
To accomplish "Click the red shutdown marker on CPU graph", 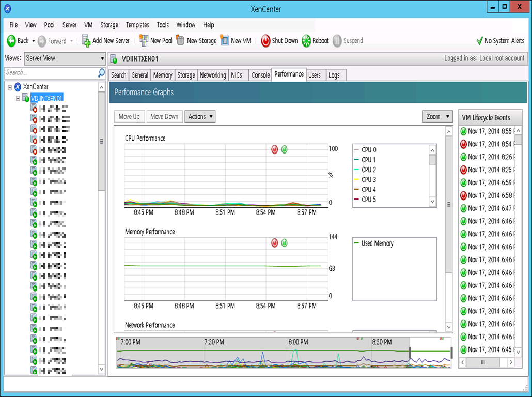I will coord(274,149).
